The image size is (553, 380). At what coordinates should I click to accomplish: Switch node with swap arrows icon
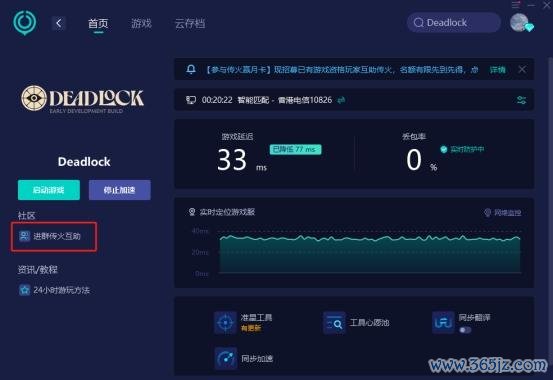(x=341, y=100)
